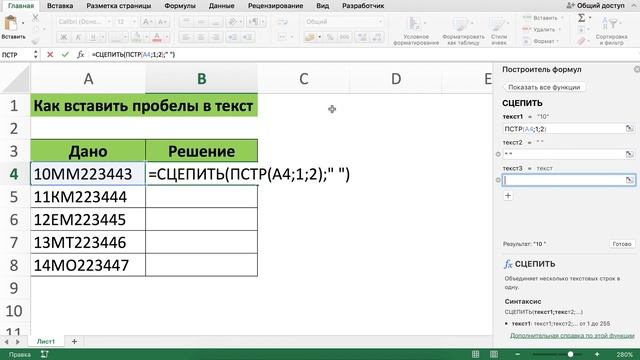The image size is (640, 360).
Task: Close the Построитель формул panel
Action: 637,69
